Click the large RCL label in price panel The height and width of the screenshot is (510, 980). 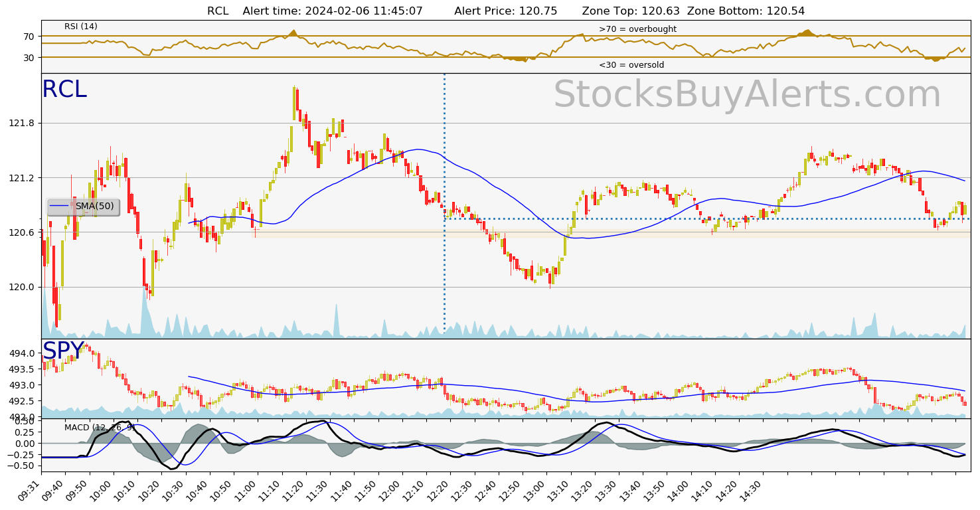(x=64, y=90)
